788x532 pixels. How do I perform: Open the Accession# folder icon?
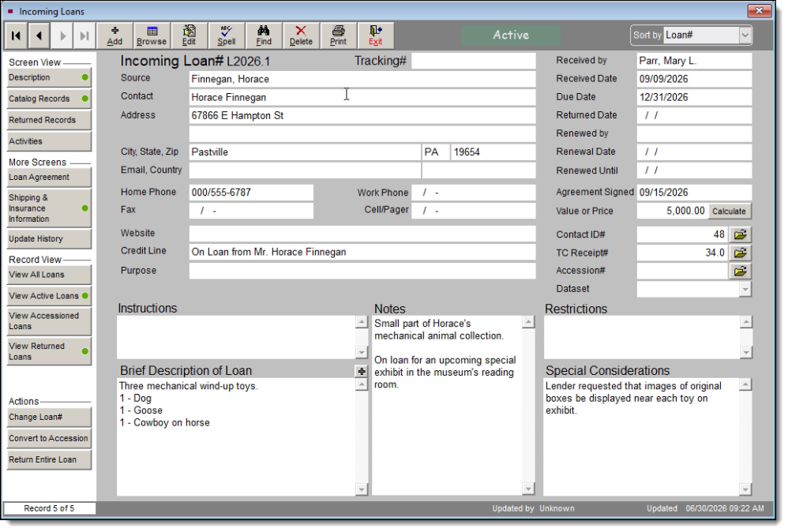pyautogui.click(x=741, y=272)
